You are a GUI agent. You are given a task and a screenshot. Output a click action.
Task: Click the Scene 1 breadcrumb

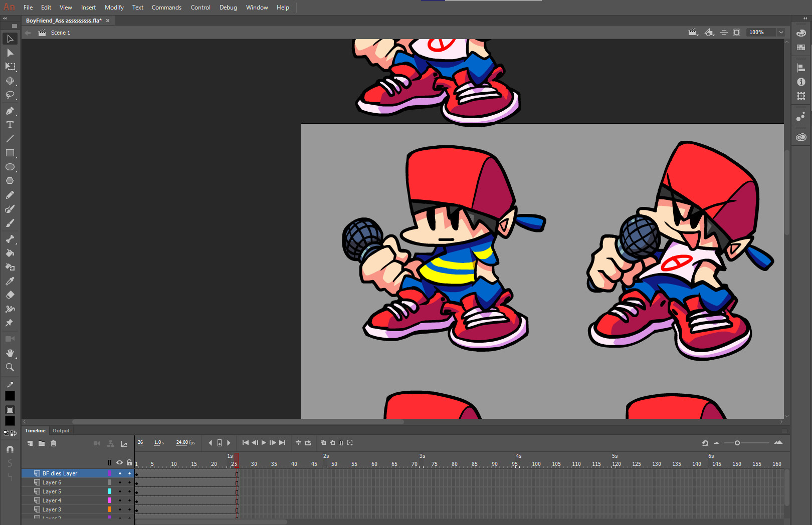[x=61, y=33]
